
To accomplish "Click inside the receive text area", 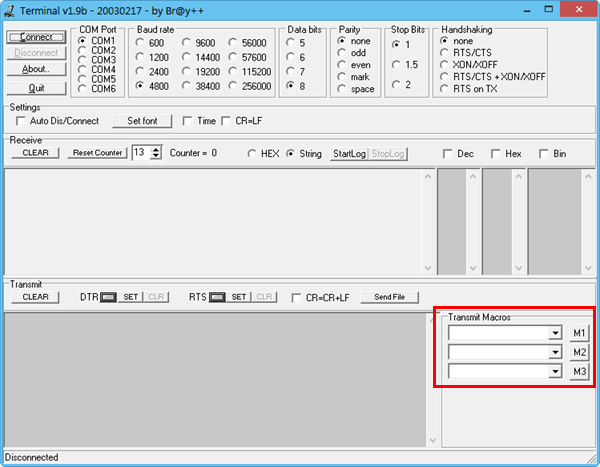I will tap(213, 221).
